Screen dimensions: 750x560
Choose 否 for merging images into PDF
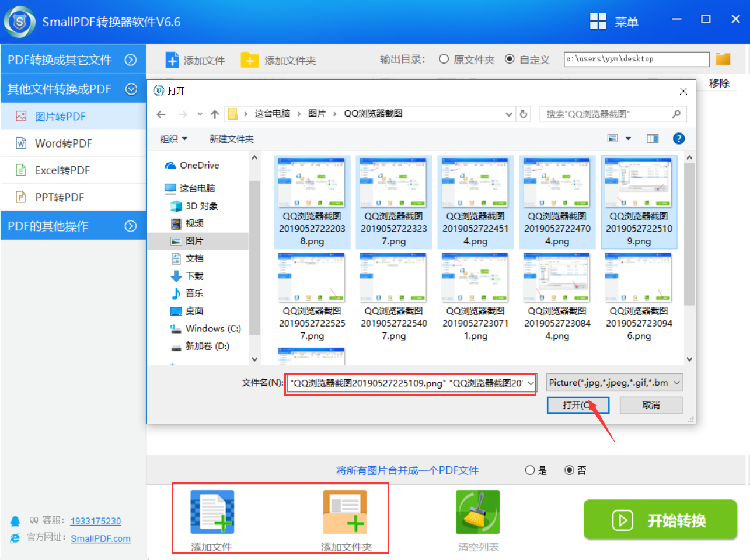[570, 470]
